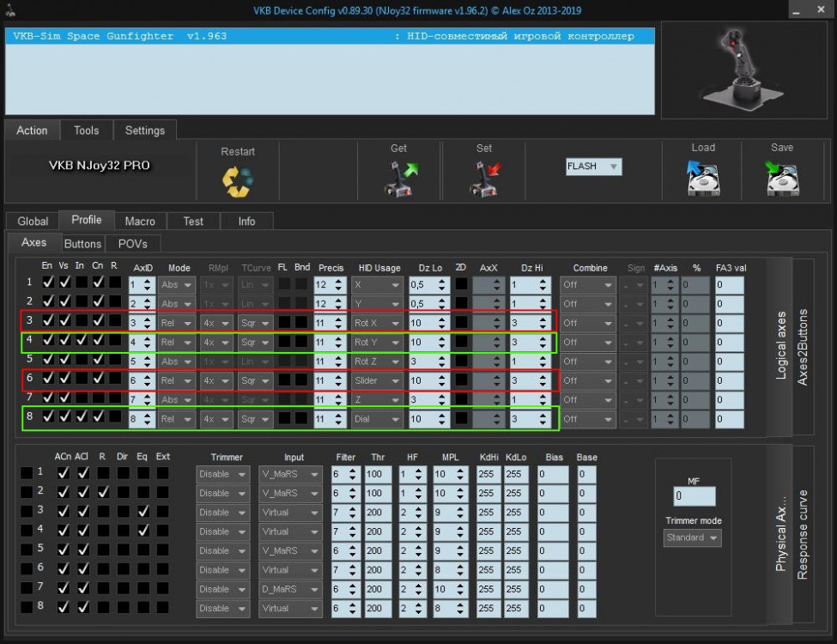837x644 pixels.
Task: Open the Trimmer mode Standard dropdown
Action: coord(693,538)
